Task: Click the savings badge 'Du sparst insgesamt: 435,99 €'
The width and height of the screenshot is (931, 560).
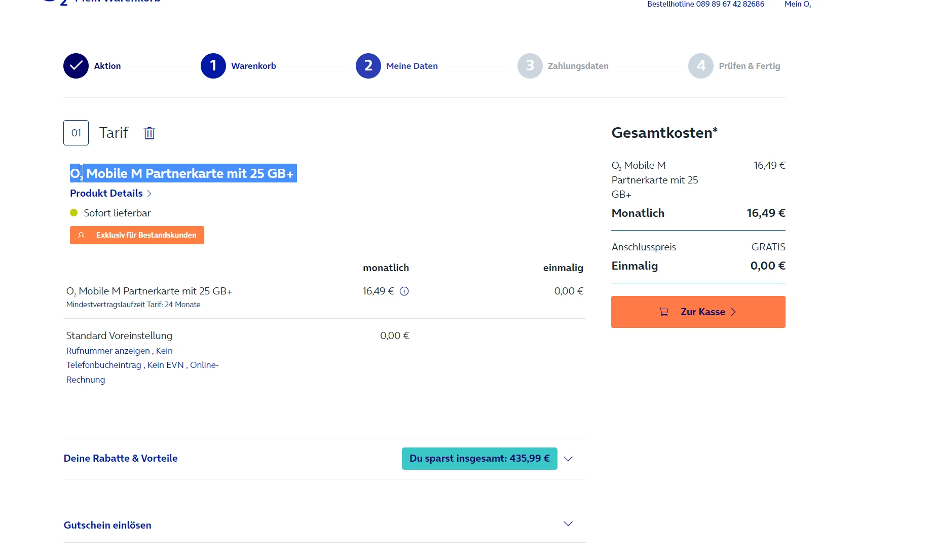Action: [x=479, y=459]
